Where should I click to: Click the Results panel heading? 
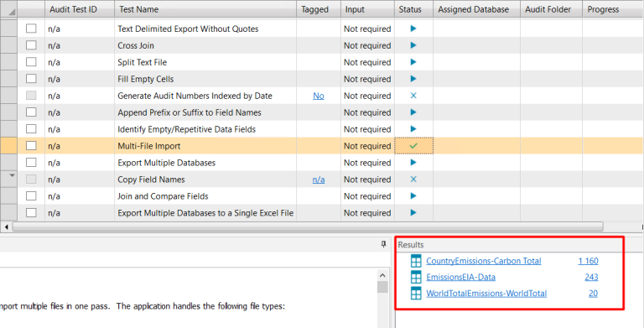pyautogui.click(x=411, y=245)
